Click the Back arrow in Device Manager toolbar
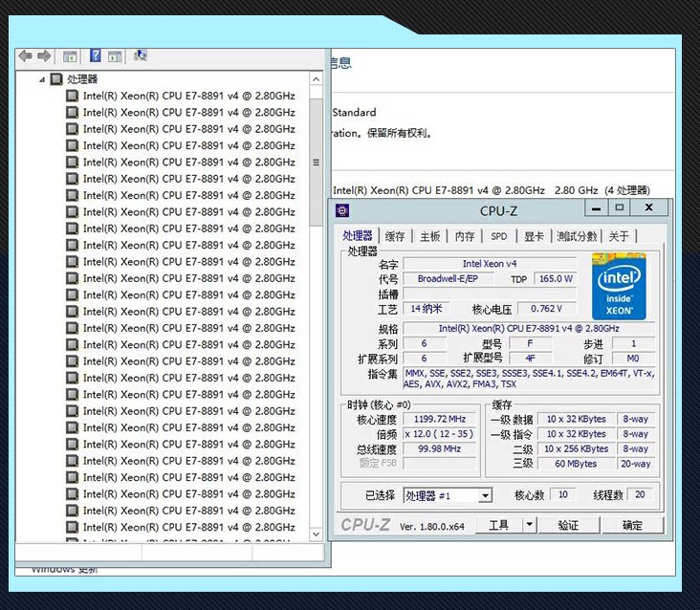This screenshot has height=610, width=700. tap(26, 56)
